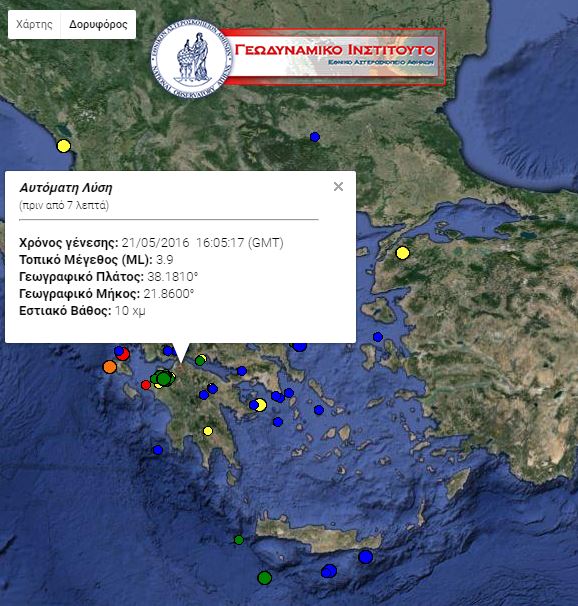The image size is (578, 606).
Task: Click the text '(πριν από 7 λεπτά)'
Action: pyautogui.click(x=64, y=205)
